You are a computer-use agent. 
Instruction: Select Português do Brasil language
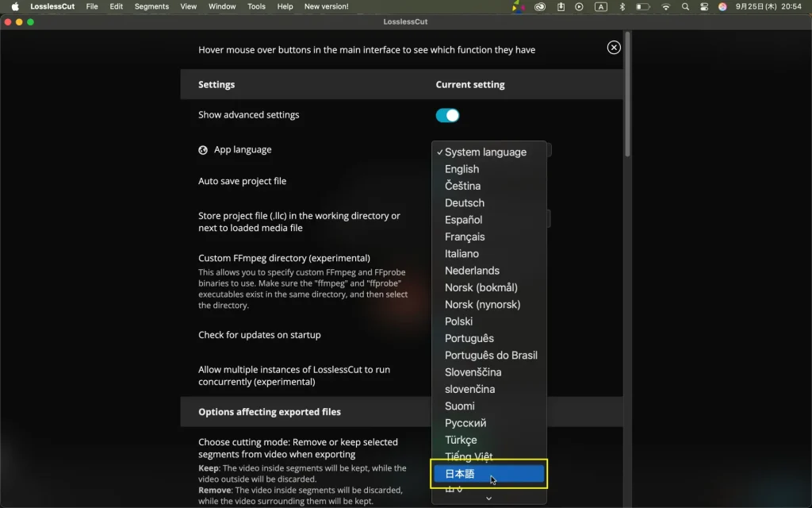(x=491, y=356)
